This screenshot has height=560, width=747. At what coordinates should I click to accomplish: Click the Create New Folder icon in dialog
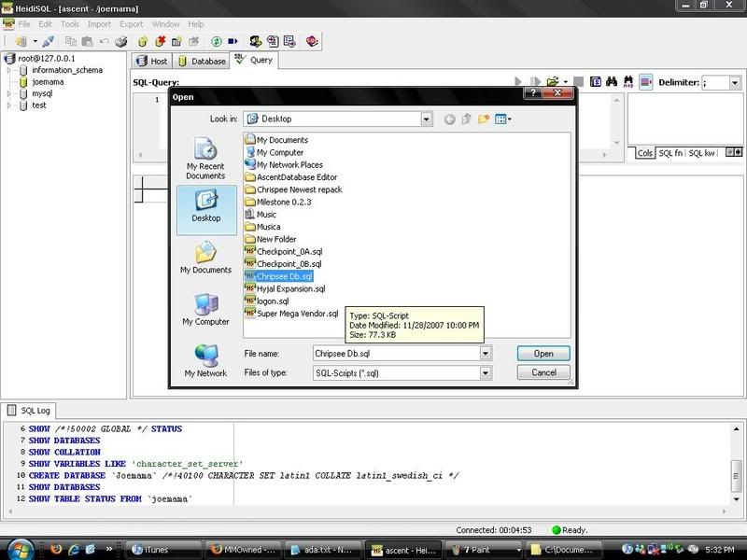(x=484, y=119)
